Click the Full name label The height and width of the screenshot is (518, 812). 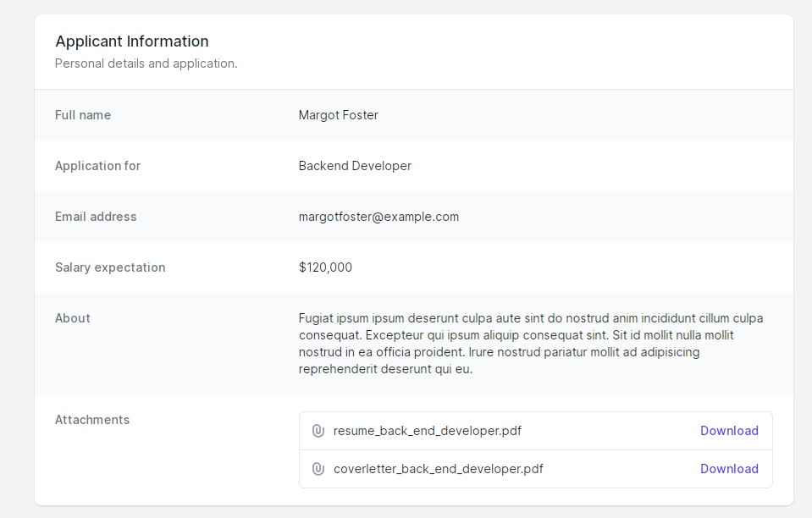pyautogui.click(x=83, y=115)
